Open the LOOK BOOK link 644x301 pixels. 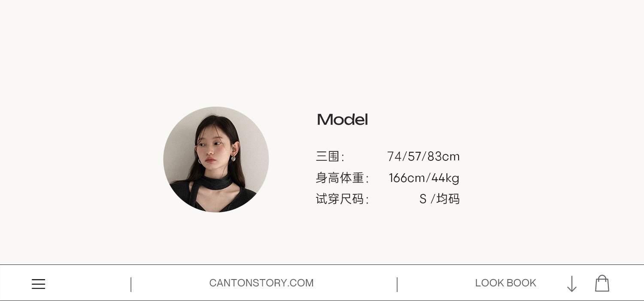click(x=505, y=283)
